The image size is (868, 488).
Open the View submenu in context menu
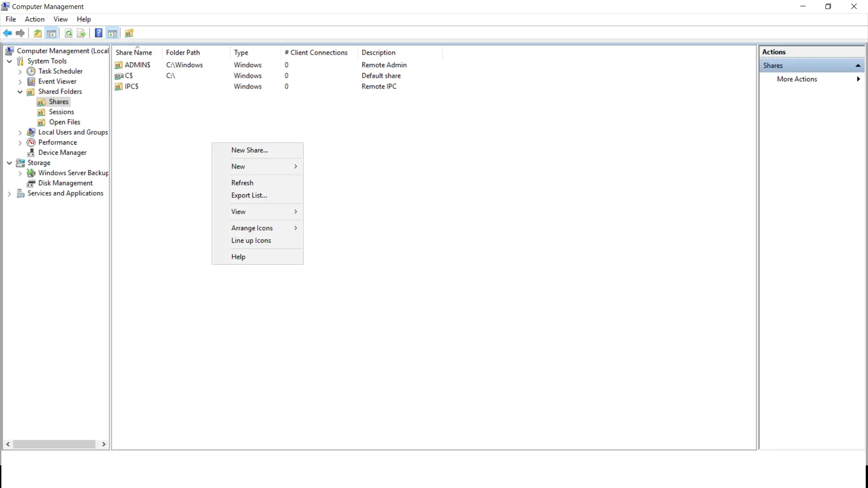(258, 211)
